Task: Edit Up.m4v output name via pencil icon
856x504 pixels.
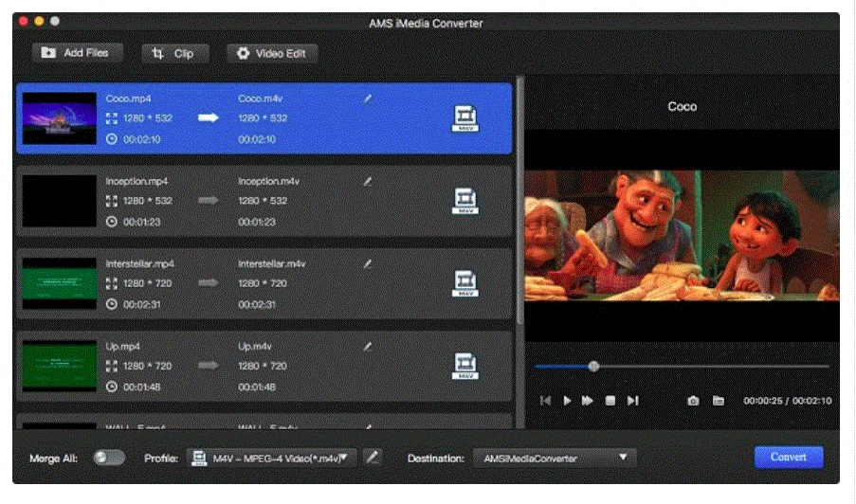Action: click(368, 347)
